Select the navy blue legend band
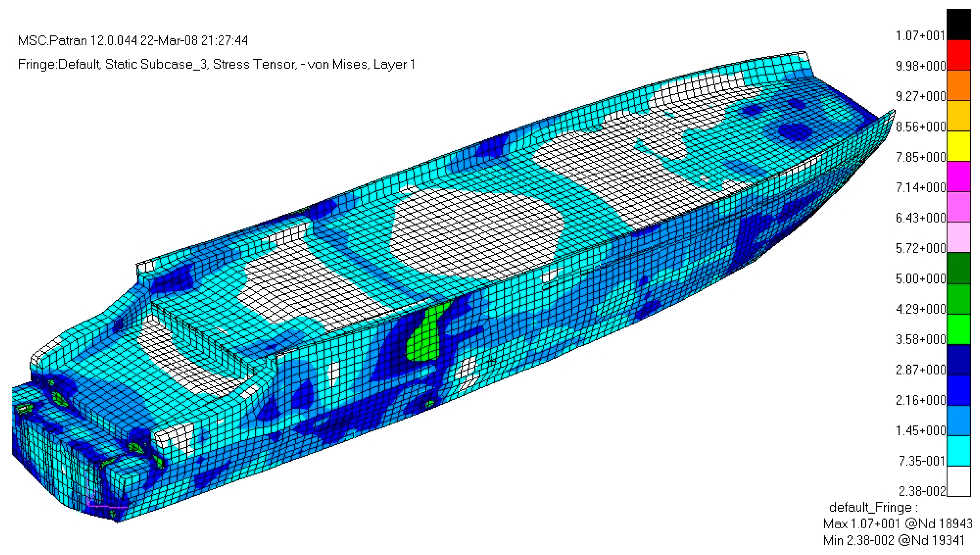The width and height of the screenshot is (980, 555). [x=958, y=359]
